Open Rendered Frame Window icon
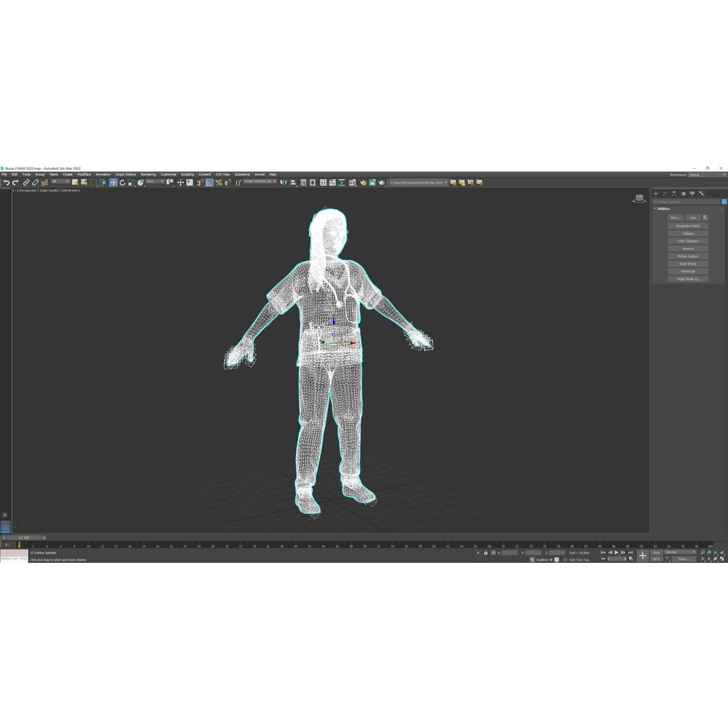The width and height of the screenshot is (728, 728). coord(372,183)
